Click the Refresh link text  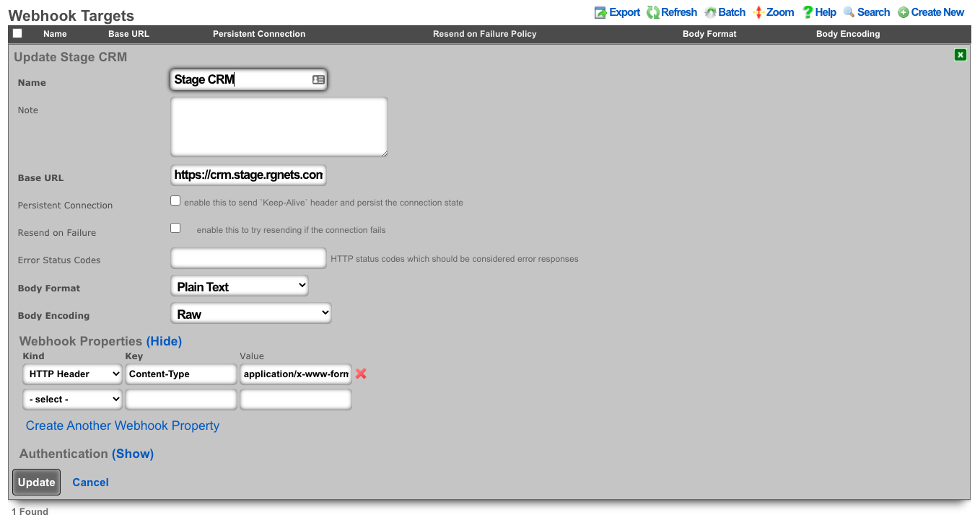point(679,12)
